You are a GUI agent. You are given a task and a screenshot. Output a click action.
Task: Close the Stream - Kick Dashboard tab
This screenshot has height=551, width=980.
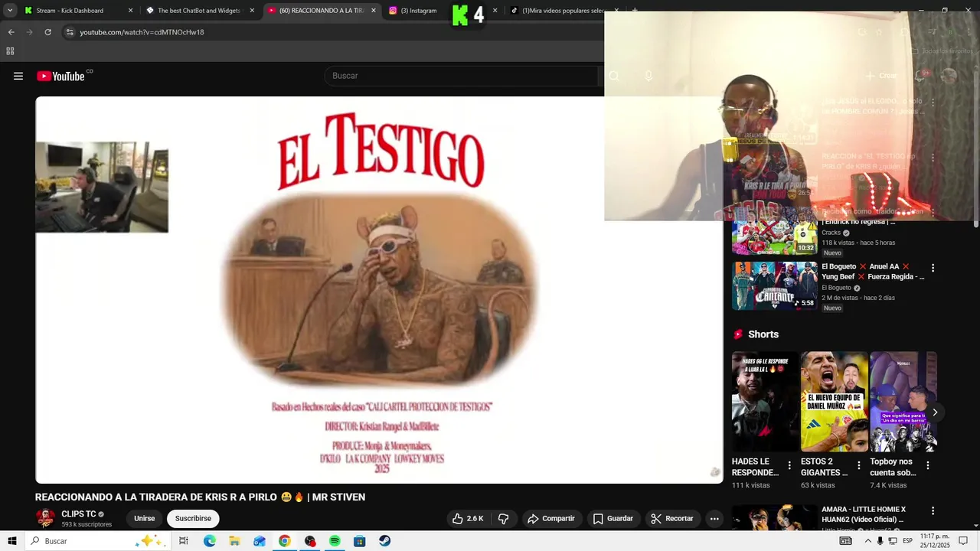tap(130, 11)
